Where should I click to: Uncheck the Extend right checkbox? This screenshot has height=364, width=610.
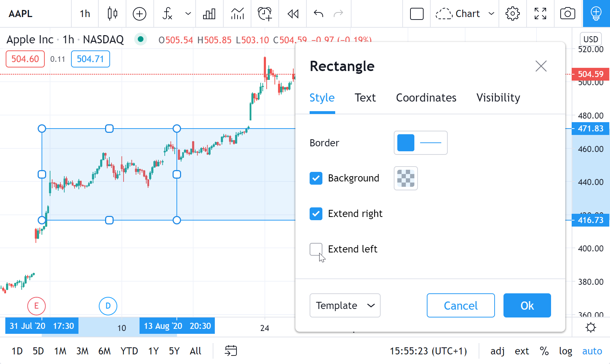point(316,214)
